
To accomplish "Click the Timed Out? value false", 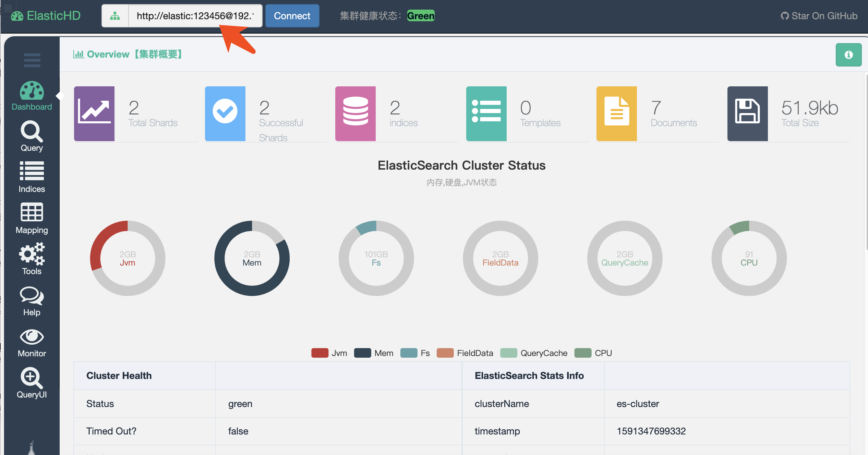I will click(x=238, y=431).
